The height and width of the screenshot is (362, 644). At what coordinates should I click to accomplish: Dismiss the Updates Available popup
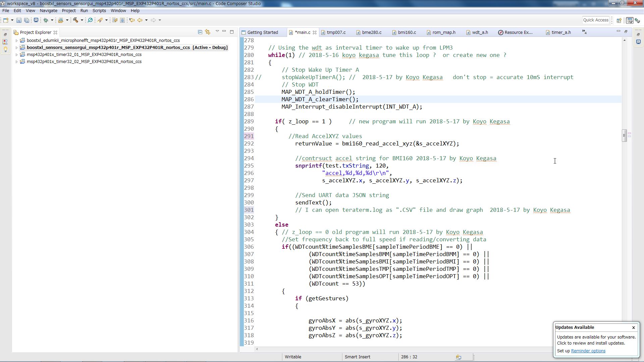[x=633, y=327]
